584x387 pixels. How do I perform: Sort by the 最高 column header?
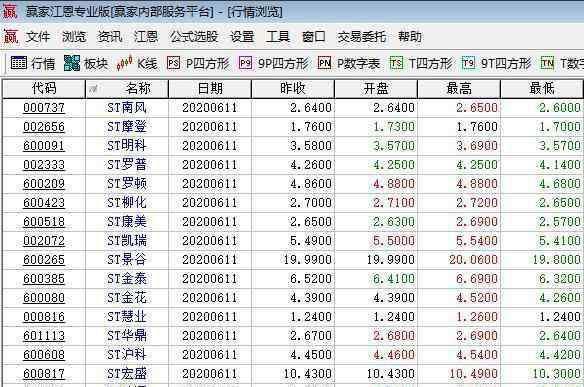459,89
